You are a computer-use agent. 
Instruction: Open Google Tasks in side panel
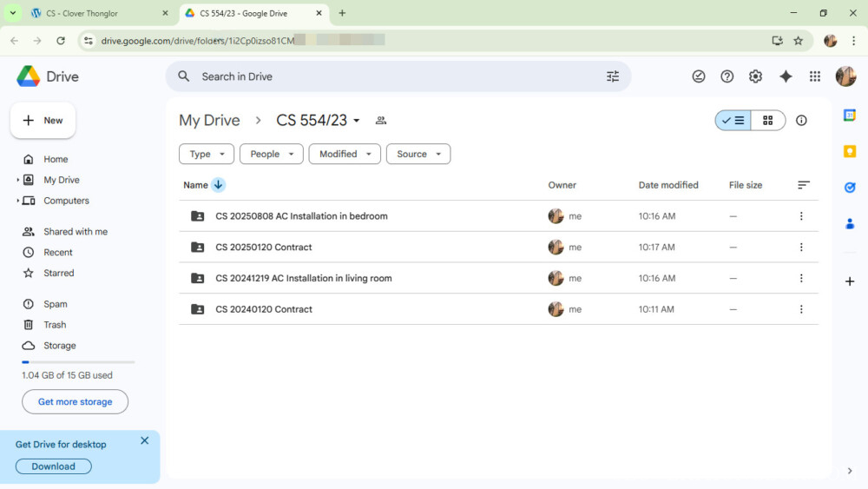850,188
